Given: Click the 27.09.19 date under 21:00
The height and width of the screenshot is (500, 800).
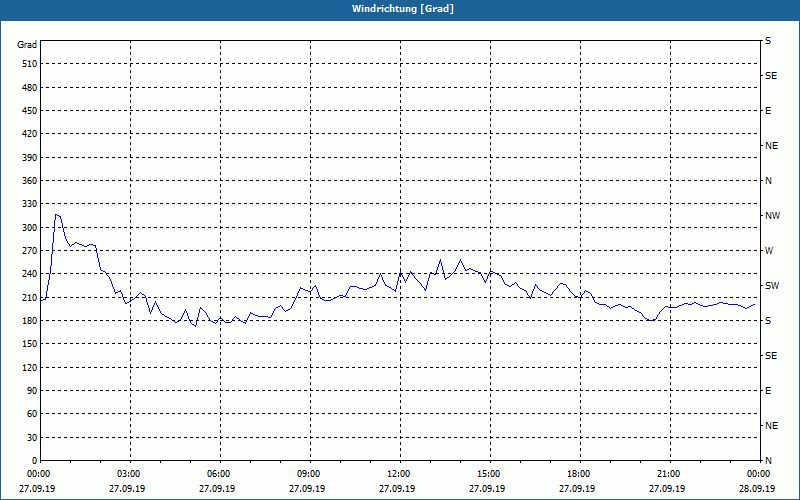Looking at the screenshot, I should click(667, 489).
